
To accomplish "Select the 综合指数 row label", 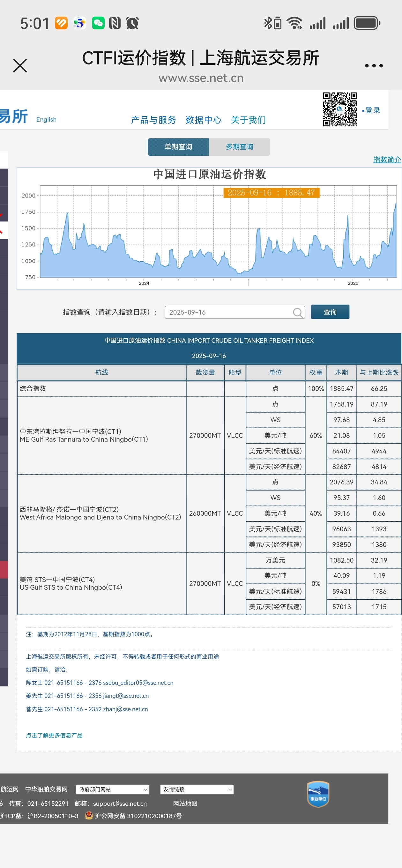I will point(33,388).
